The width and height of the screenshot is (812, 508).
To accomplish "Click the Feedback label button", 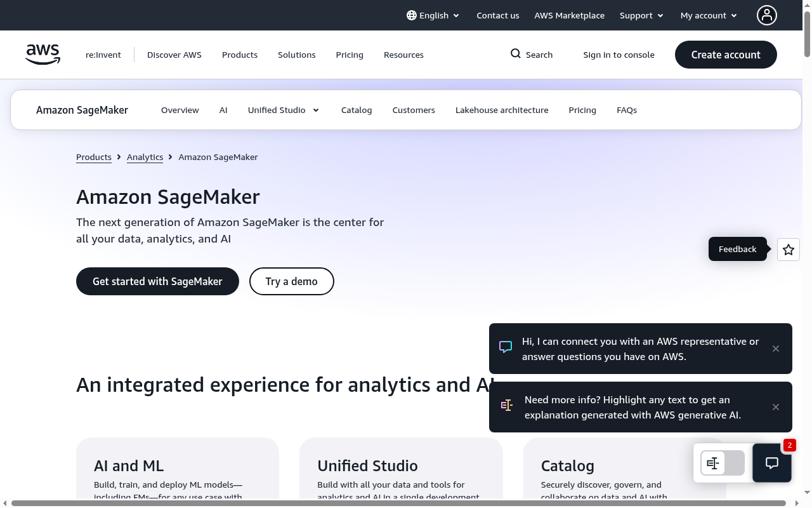I will 738,249.
